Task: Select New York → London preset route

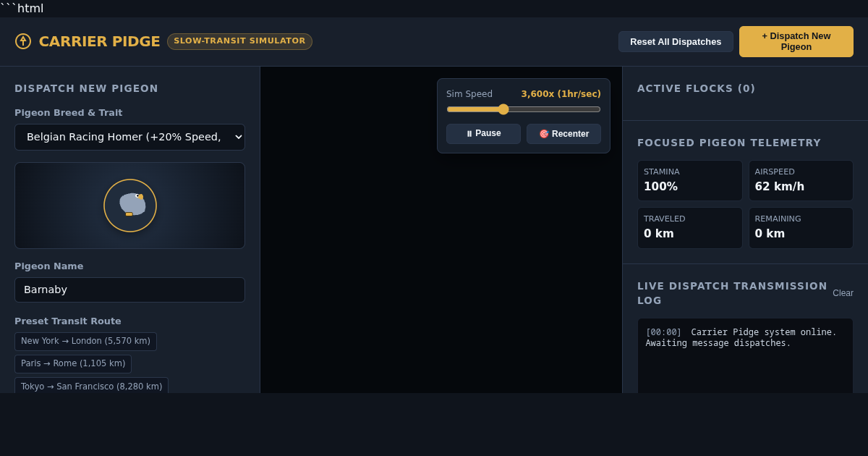Action: (x=85, y=341)
